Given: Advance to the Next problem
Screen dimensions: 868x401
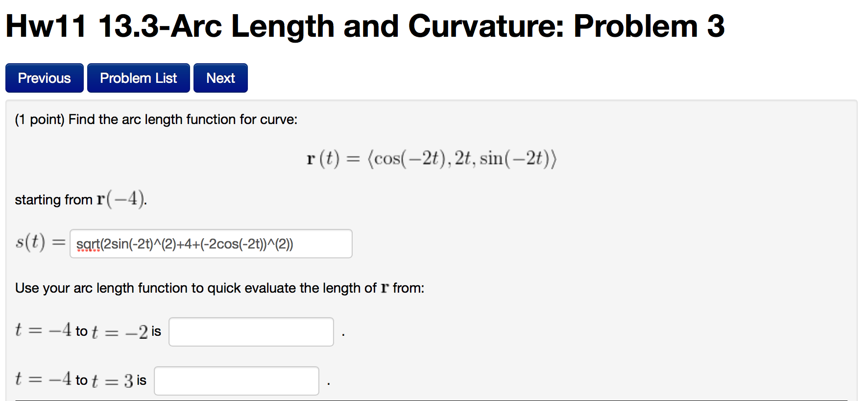Looking at the screenshot, I should pos(220,77).
